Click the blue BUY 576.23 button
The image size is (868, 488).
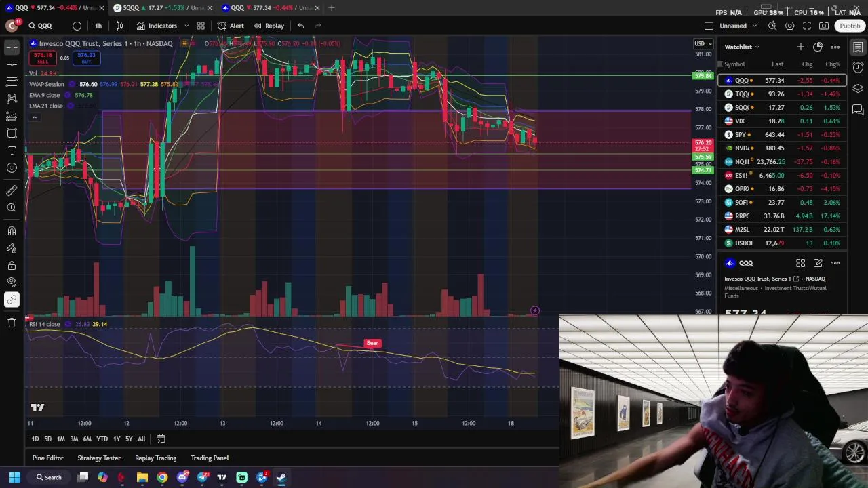[x=86, y=58]
